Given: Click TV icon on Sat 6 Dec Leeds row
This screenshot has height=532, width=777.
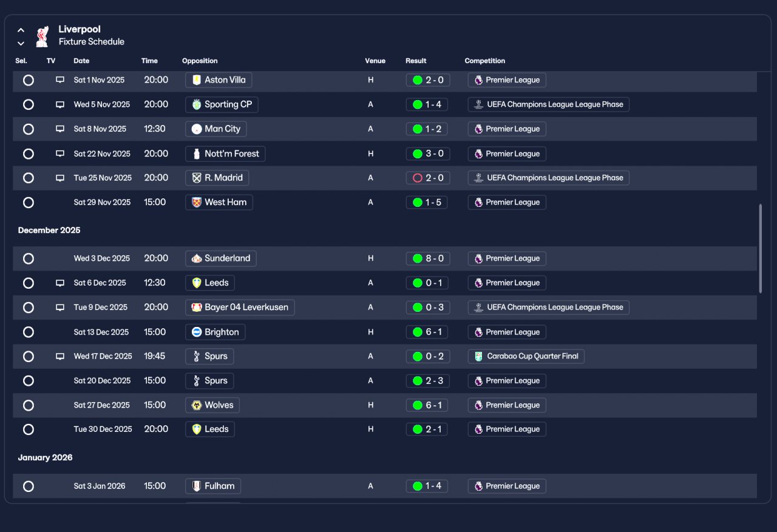Looking at the screenshot, I should [x=60, y=283].
